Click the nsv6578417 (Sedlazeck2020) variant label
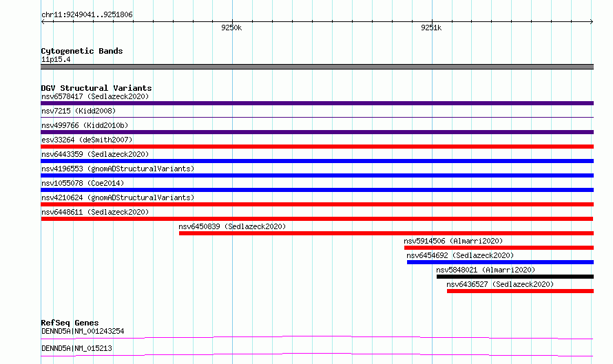 pos(95,96)
